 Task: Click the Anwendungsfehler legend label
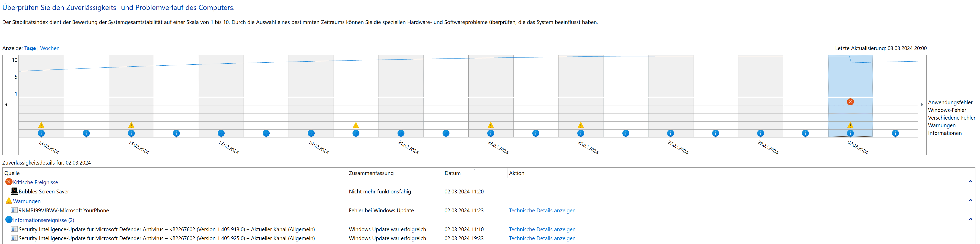(x=950, y=103)
